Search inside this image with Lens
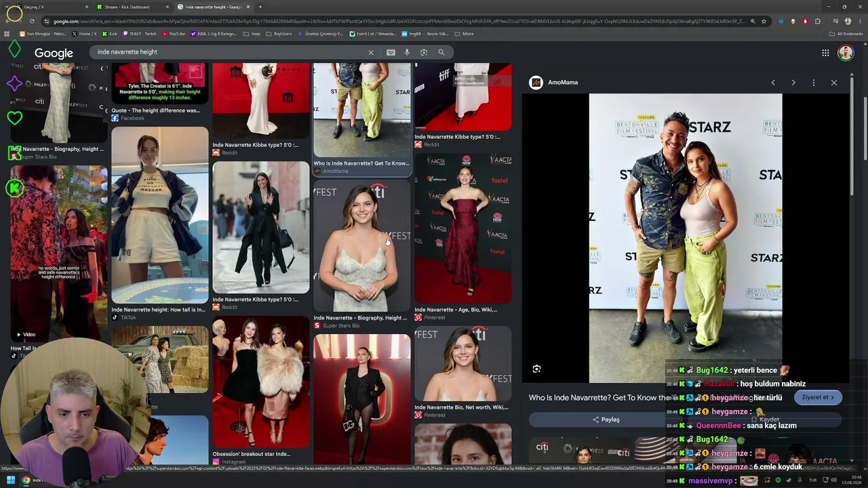This screenshot has width=868, height=488. pos(536,369)
